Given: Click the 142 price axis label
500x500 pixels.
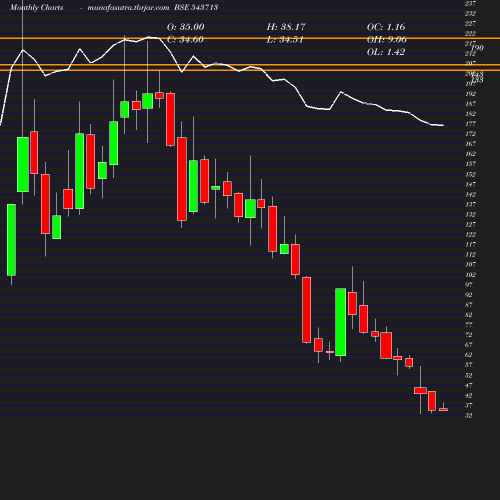Looking at the screenshot, I should click(470, 194).
